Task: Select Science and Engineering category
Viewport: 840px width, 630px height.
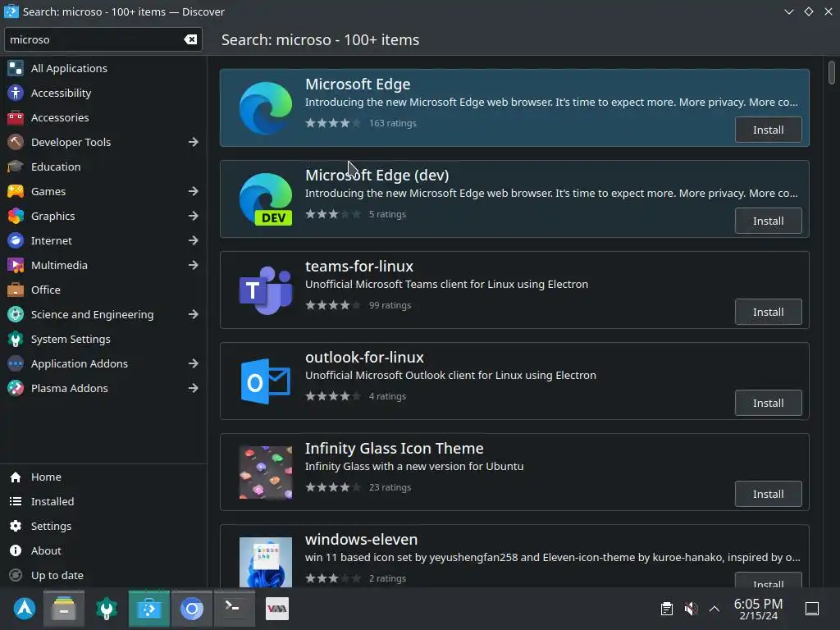Action: 103,314
